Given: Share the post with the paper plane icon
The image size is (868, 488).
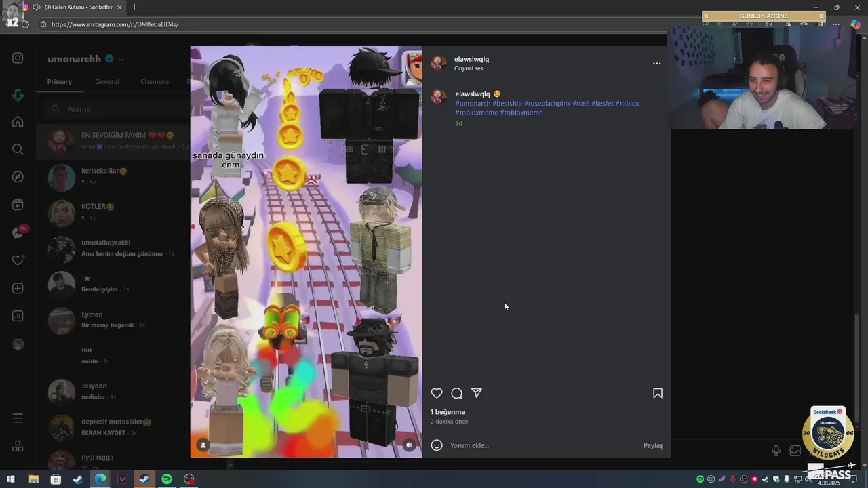Looking at the screenshot, I should tap(477, 393).
